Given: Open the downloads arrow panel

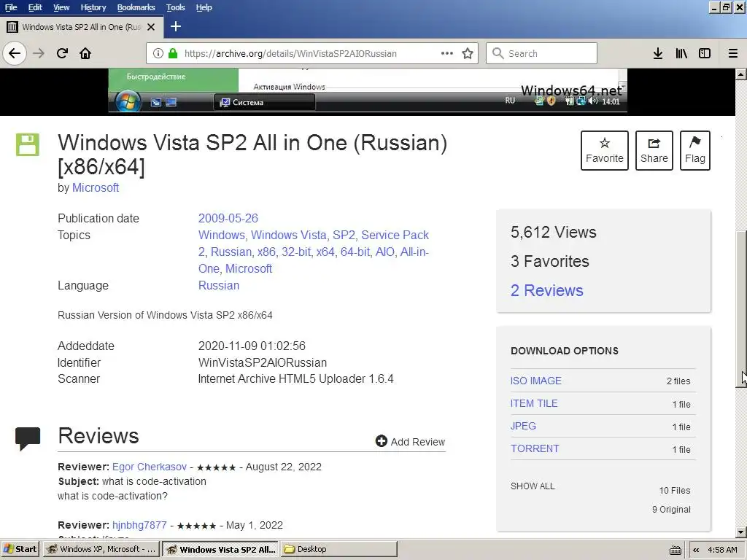Looking at the screenshot, I should pyautogui.click(x=658, y=53).
